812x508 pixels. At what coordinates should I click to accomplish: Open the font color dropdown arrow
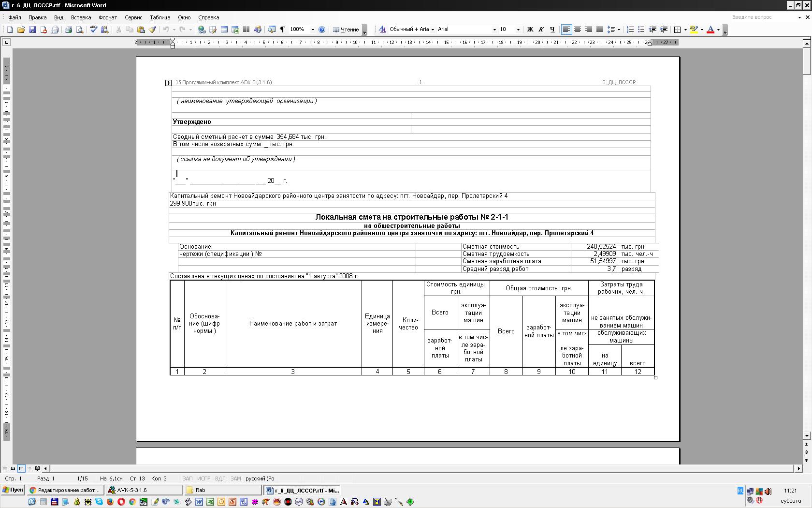718,30
